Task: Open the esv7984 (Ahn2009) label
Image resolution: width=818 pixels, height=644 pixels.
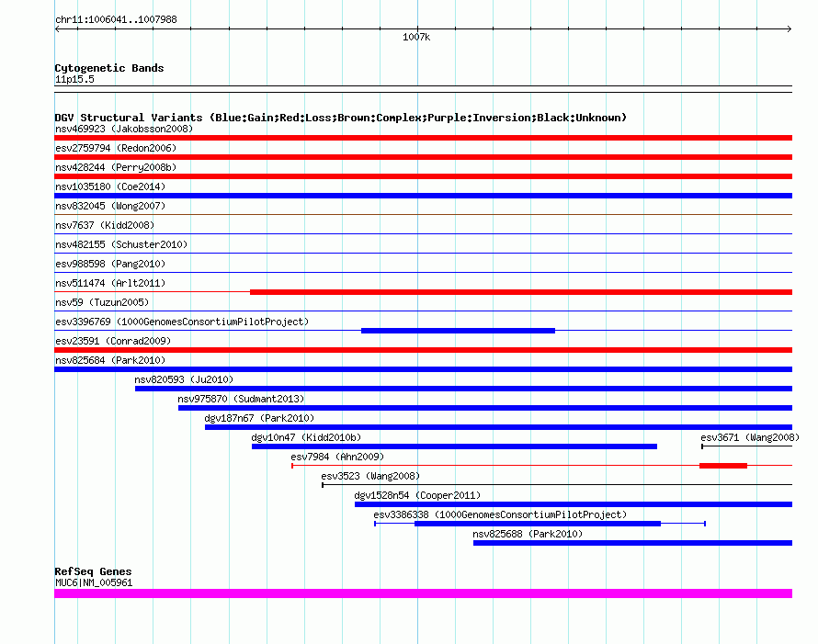Action: click(337, 457)
